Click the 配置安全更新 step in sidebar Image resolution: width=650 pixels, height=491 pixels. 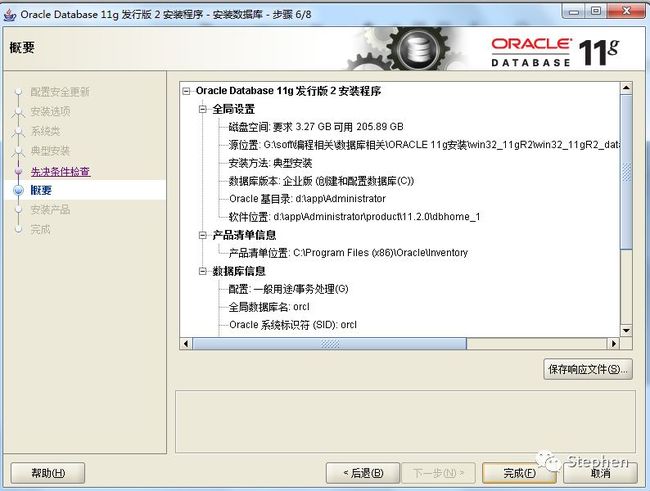pyautogui.click(x=60, y=92)
